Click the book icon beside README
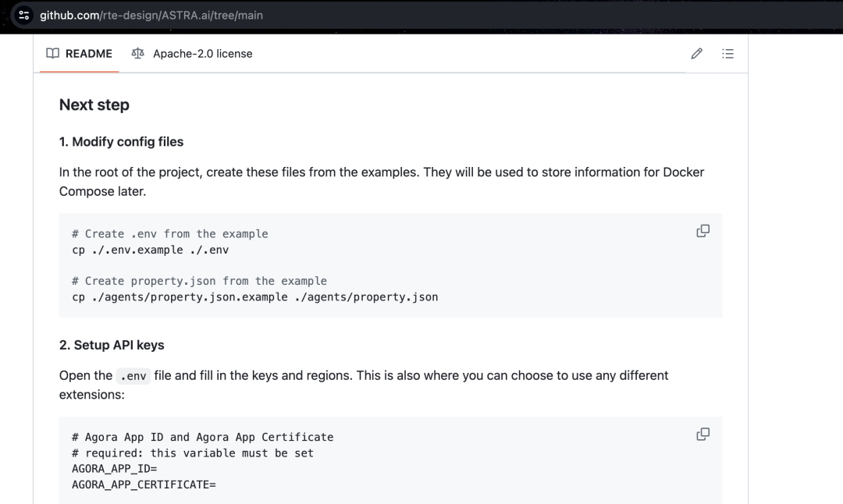The image size is (843, 504). point(52,54)
